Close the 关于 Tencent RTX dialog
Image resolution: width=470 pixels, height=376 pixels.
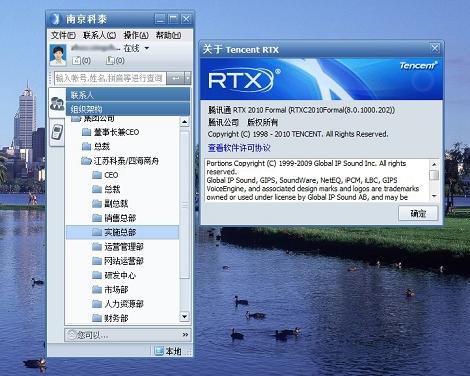pyautogui.click(x=435, y=49)
